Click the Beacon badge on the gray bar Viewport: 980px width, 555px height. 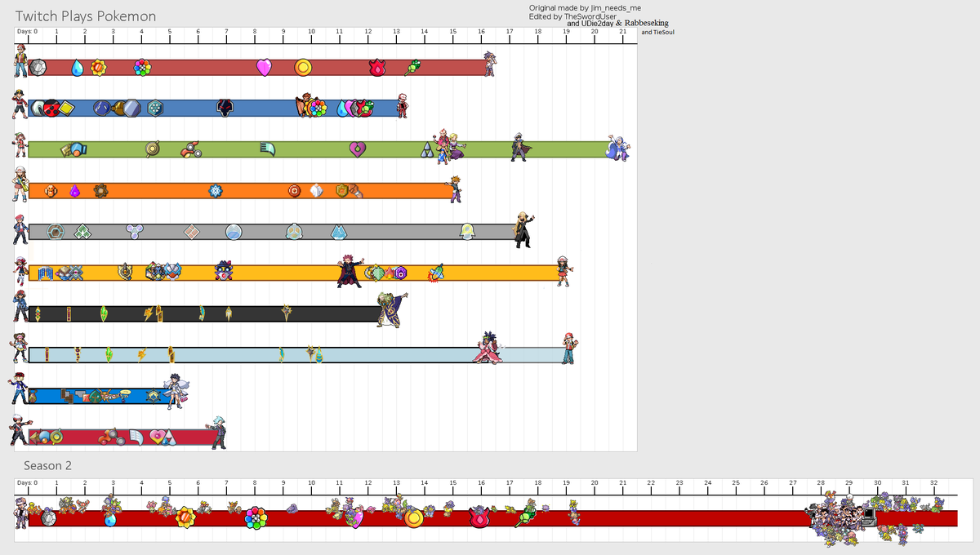467,232
